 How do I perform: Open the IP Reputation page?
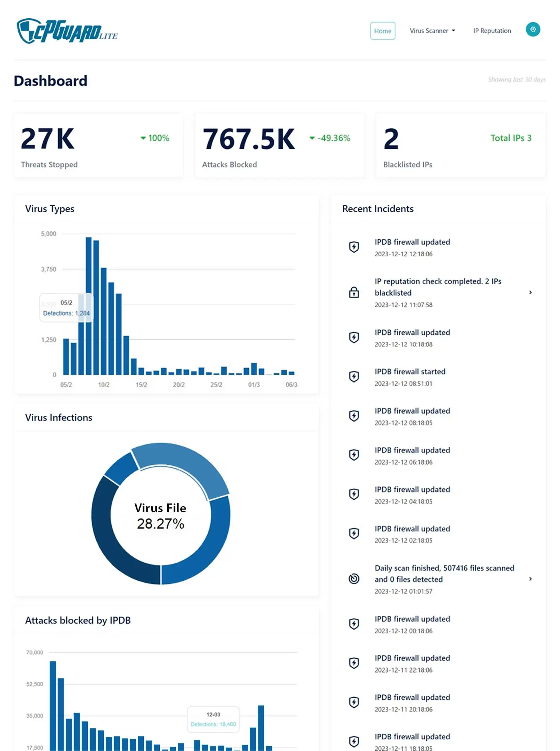492,31
